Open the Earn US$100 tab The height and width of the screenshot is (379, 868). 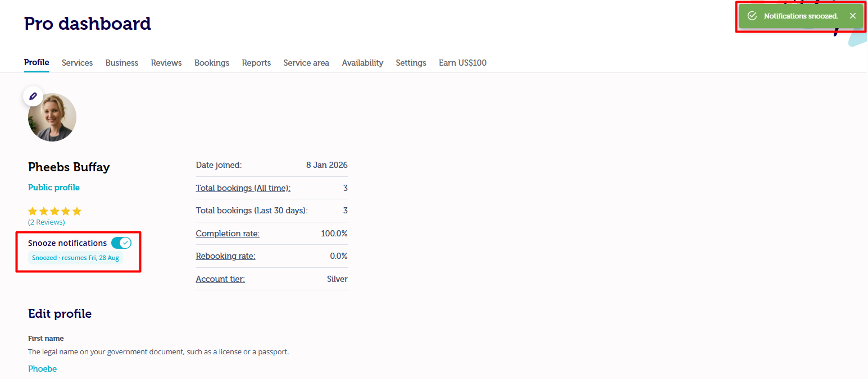click(x=462, y=63)
